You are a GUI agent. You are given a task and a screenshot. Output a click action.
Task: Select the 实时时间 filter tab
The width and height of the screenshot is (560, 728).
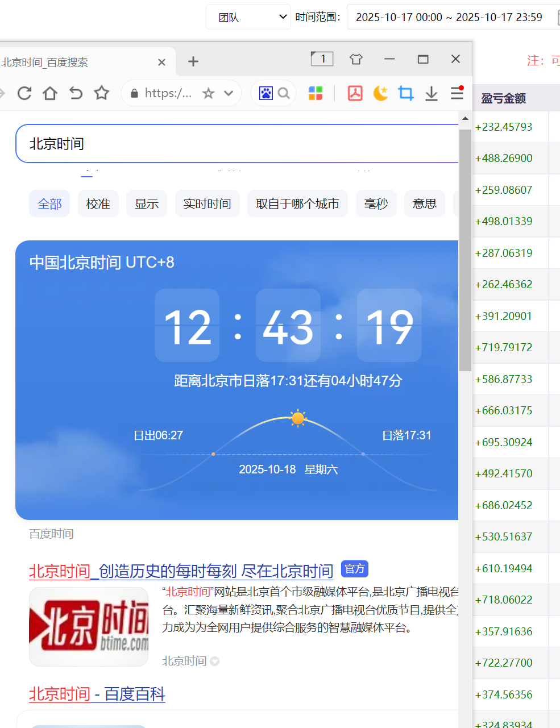[x=207, y=204]
